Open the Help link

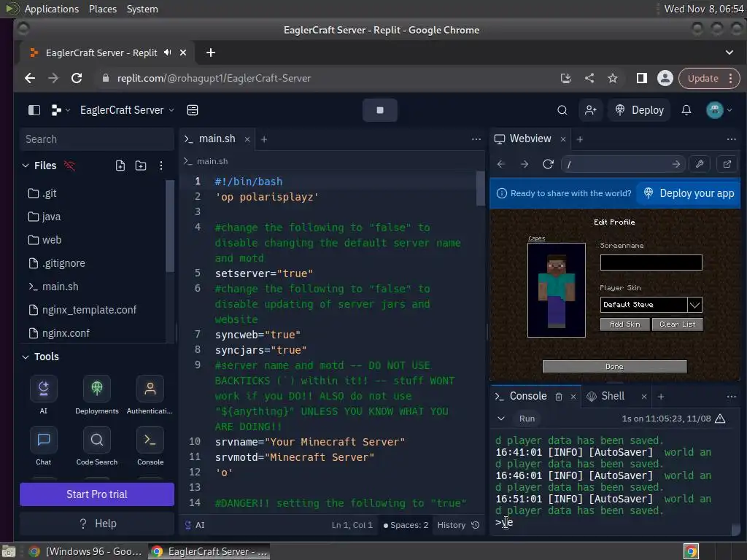[x=97, y=524]
